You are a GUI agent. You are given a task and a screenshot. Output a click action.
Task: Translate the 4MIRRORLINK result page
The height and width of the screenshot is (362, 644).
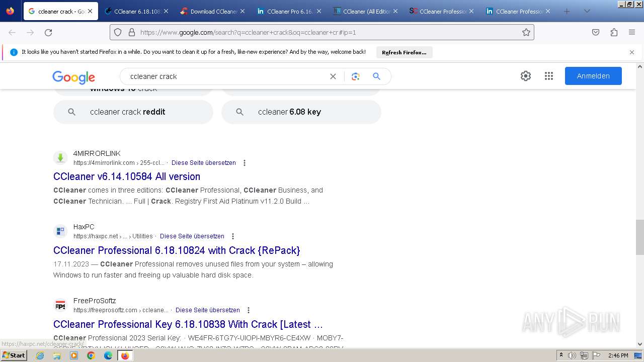click(x=204, y=163)
